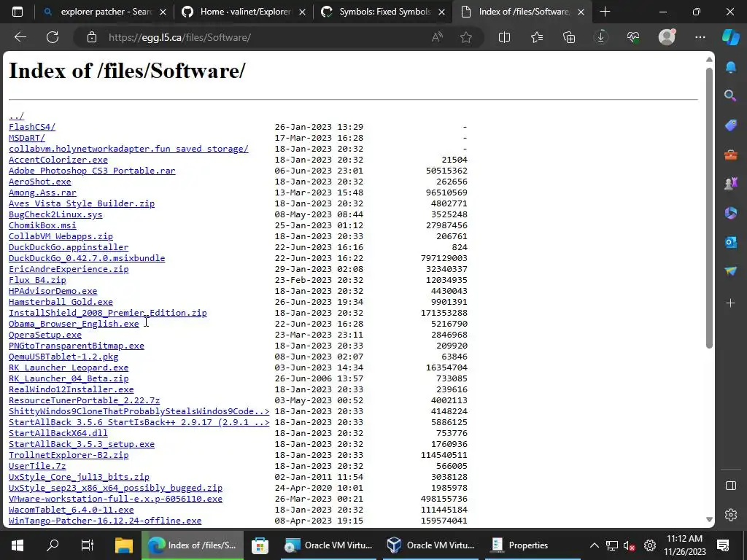Download Hamsterball_Gold.exe link
The width and height of the screenshot is (747, 560).
pos(61,302)
